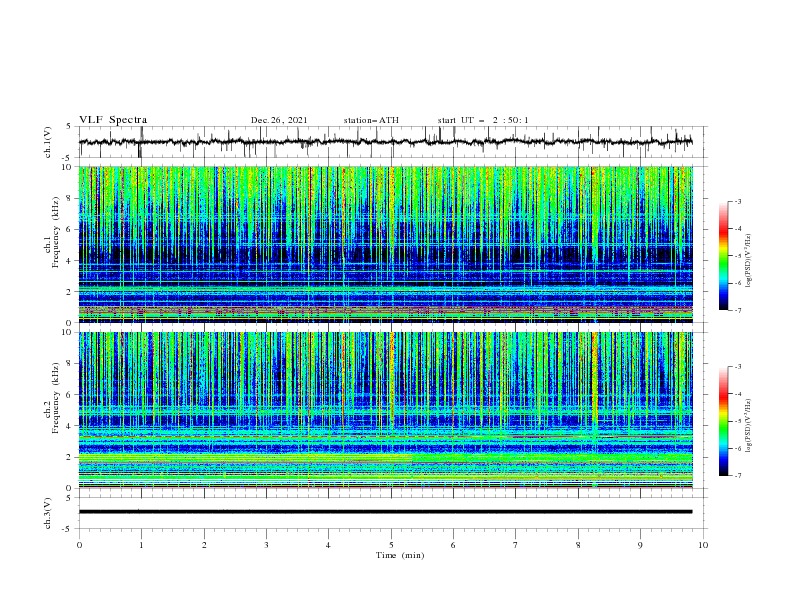
Task: Click time axis tick label '3'
Action: (x=266, y=545)
